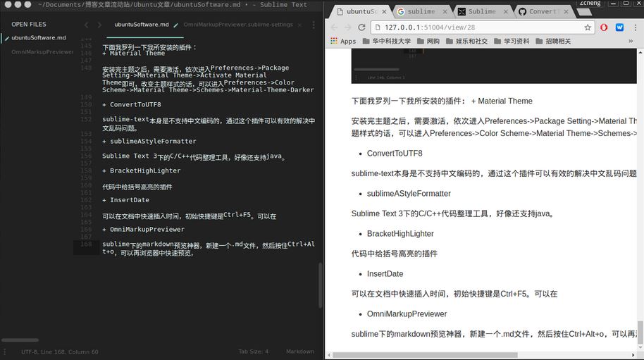Click the Sublime tab scroll right arrow
Viewport: 644px width, 360px height.
pyautogui.click(x=98, y=25)
